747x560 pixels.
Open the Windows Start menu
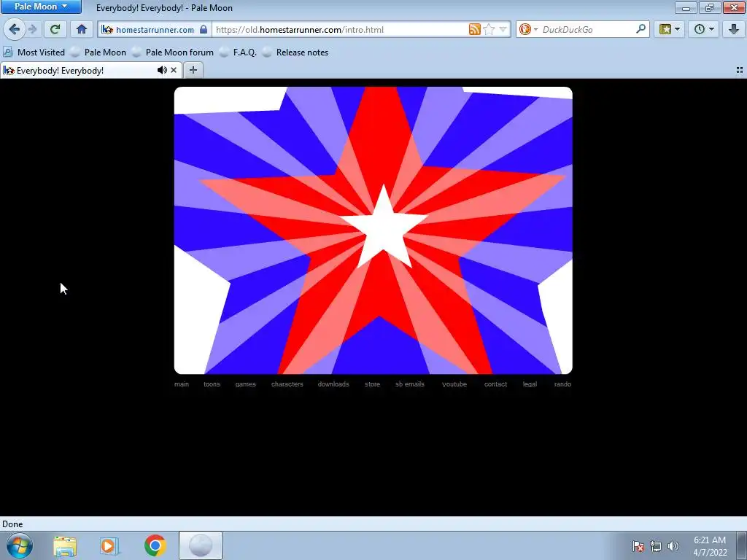coord(20,545)
